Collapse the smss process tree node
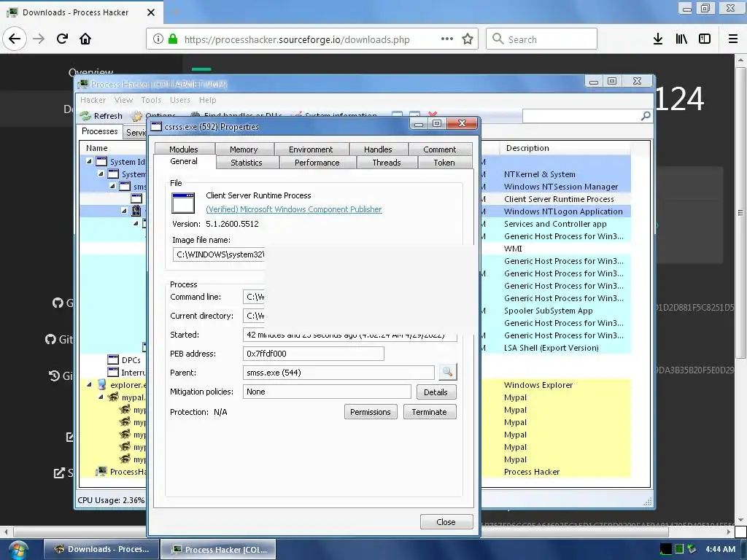 [x=112, y=186]
